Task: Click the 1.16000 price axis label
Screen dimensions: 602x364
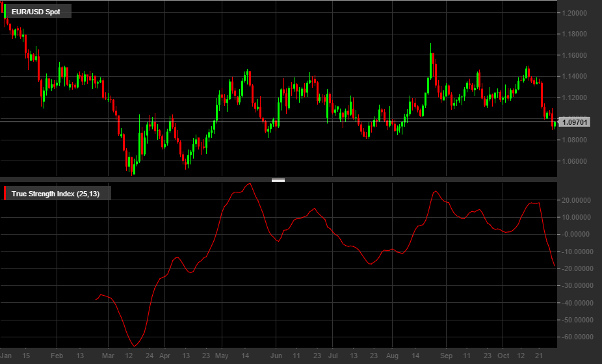Action: click(x=574, y=55)
